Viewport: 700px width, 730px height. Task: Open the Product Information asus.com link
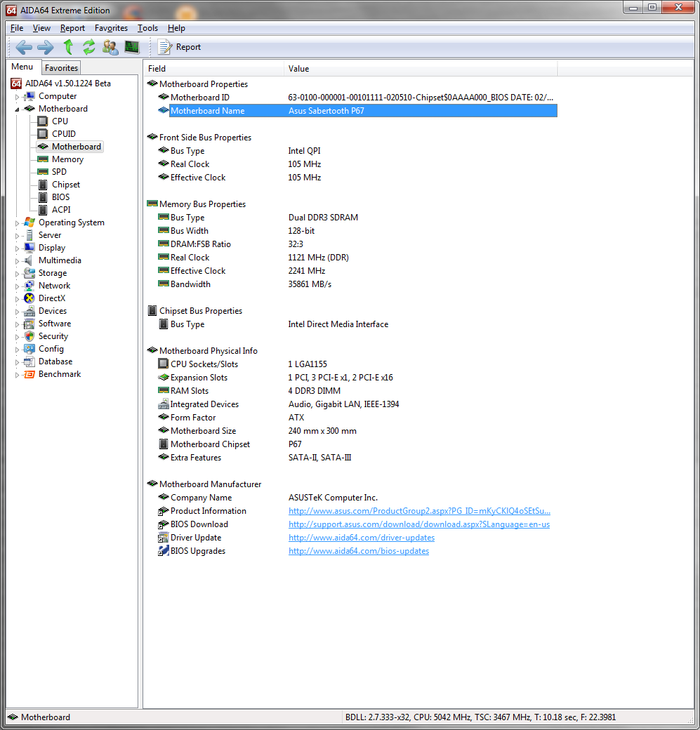(419, 511)
